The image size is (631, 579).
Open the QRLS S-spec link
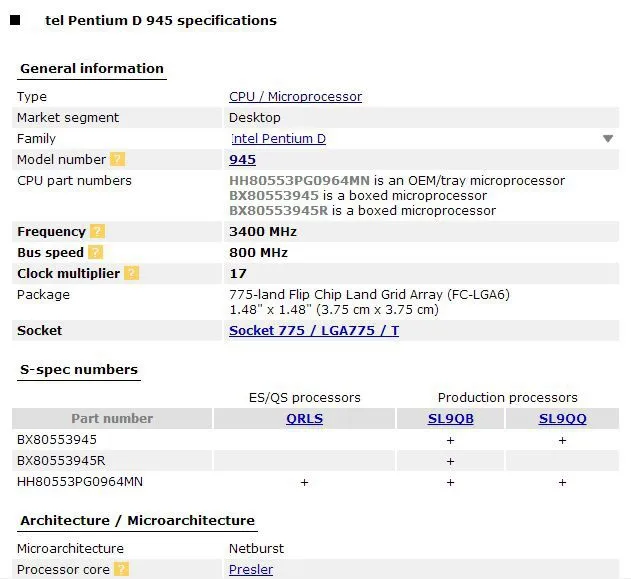pyautogui.click(x=305, y=418)
